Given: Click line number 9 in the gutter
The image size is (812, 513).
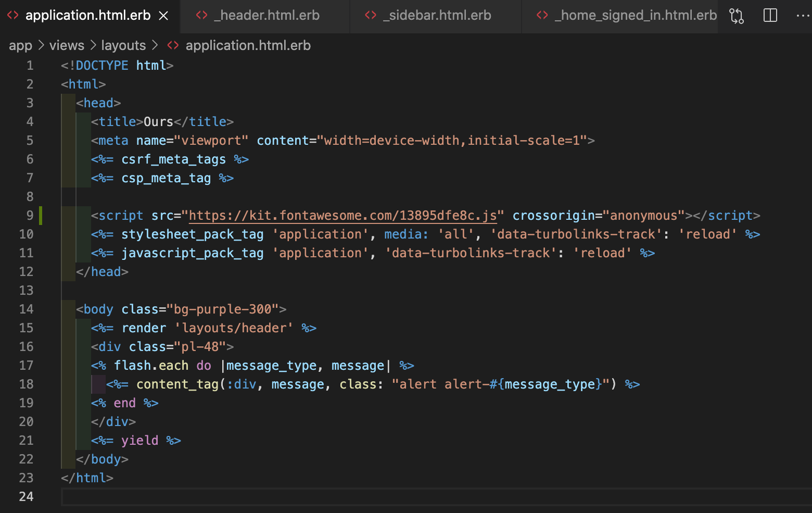Looking at the screenshot, I should tap(30, 216).
